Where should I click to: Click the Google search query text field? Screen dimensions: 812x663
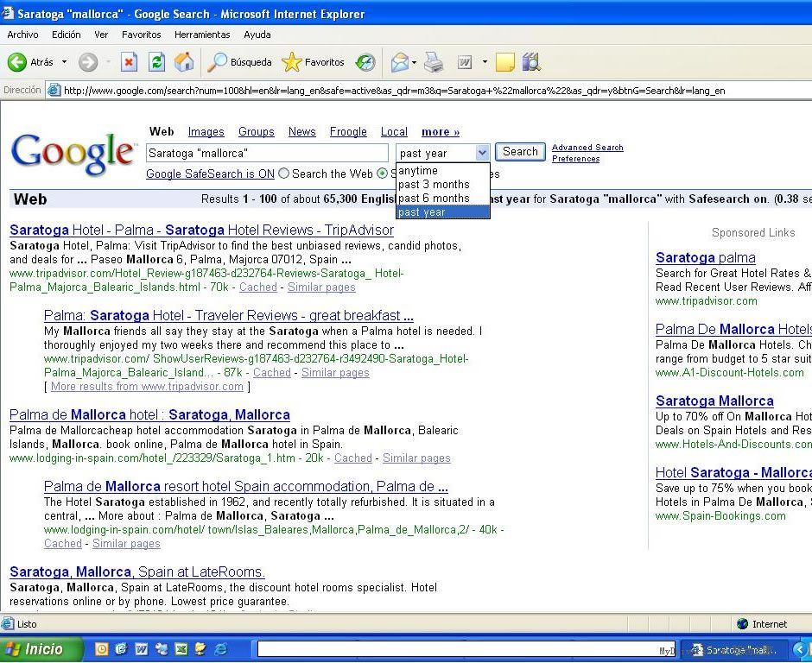pos(267,153)
